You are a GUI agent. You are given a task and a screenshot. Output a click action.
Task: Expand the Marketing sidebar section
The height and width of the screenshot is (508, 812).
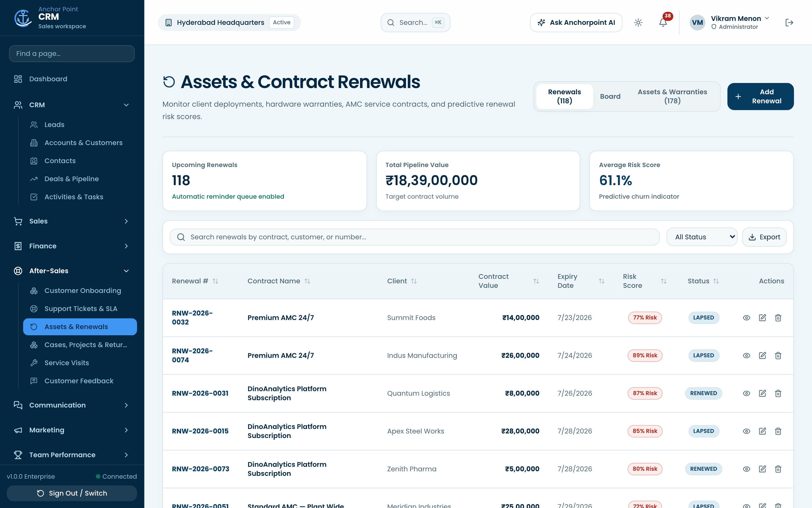click(72, 430)
